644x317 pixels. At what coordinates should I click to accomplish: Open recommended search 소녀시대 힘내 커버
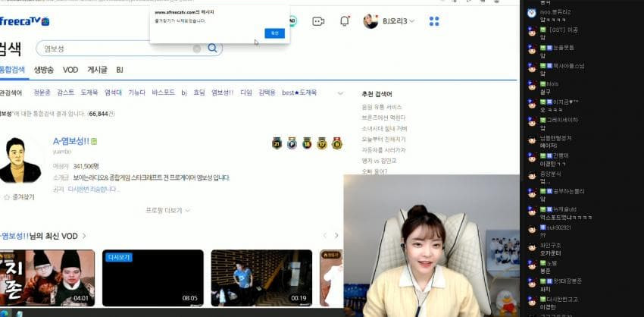384,129
